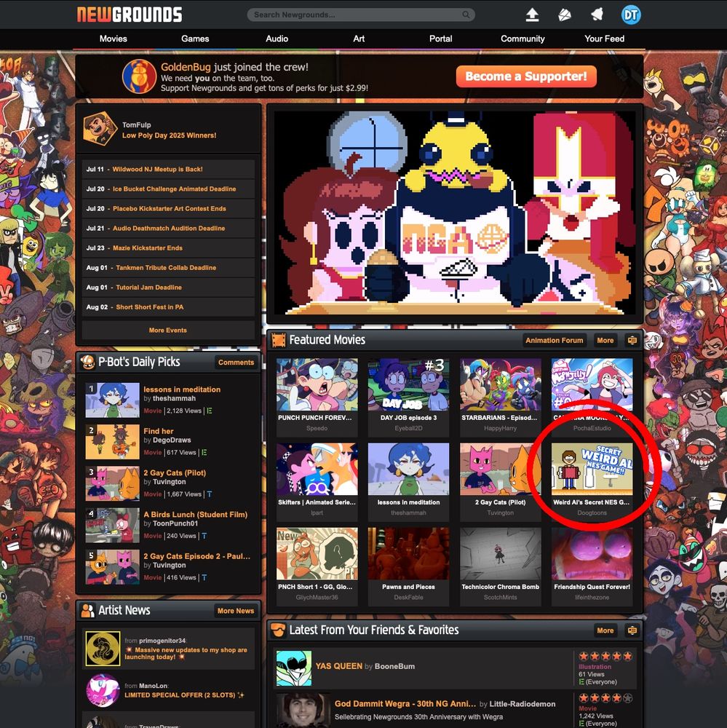Open the Friendship Quest Forever thumbnail

point(592,553)
